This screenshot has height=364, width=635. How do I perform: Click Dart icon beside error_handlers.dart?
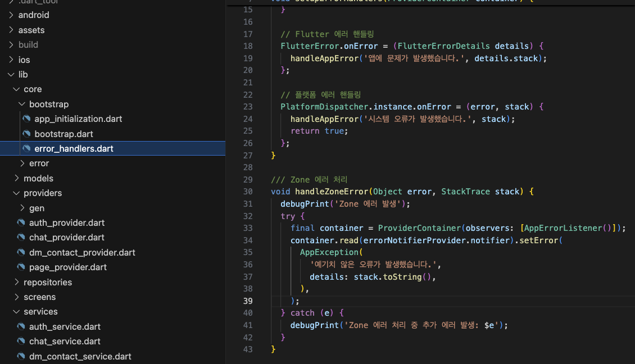27,149
